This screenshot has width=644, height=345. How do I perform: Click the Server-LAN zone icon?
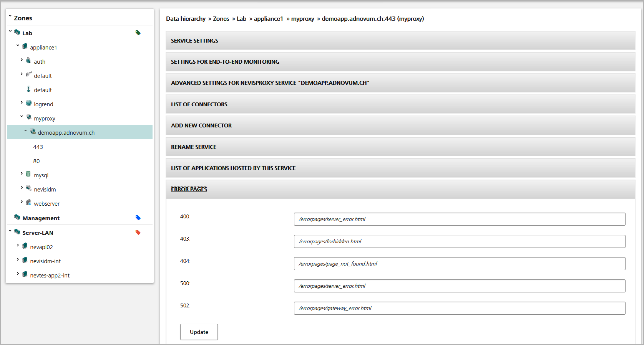[17, 232]
